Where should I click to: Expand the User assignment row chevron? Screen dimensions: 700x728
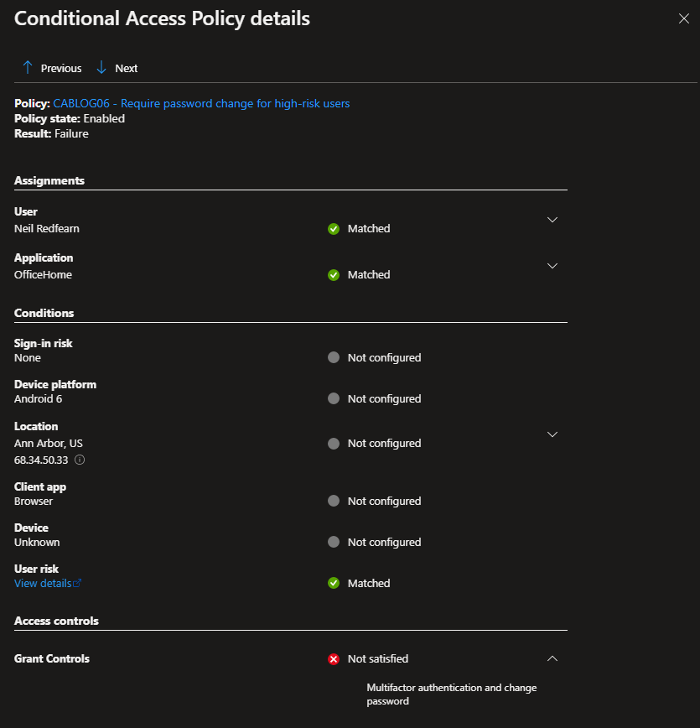tap(552, 220)
